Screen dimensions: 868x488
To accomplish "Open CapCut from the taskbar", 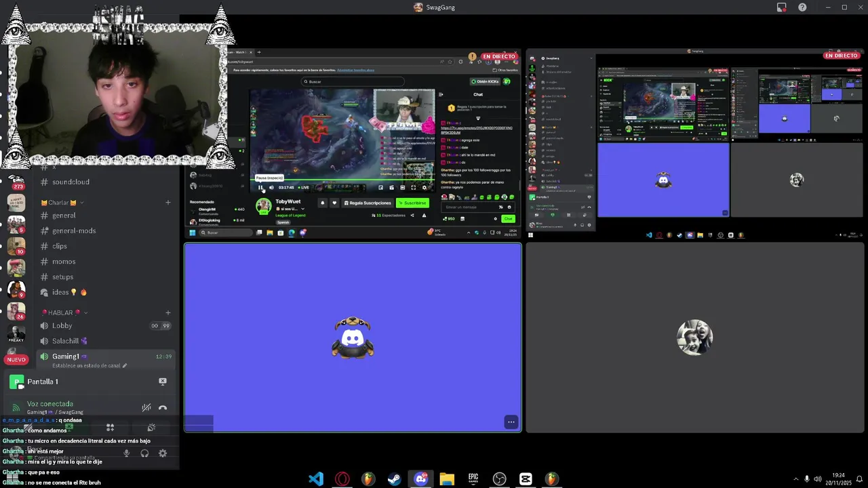I will tap(526, 479).
